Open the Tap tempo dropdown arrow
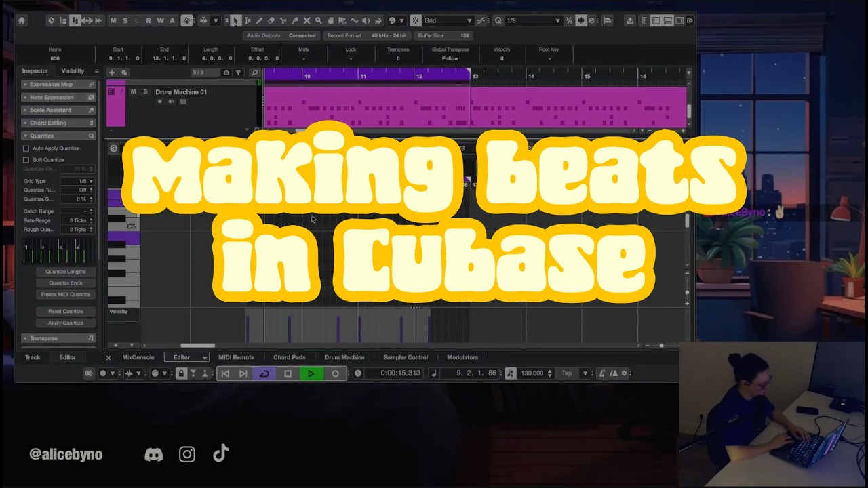This screenshot has width=868, height=488. coord(585,373)
